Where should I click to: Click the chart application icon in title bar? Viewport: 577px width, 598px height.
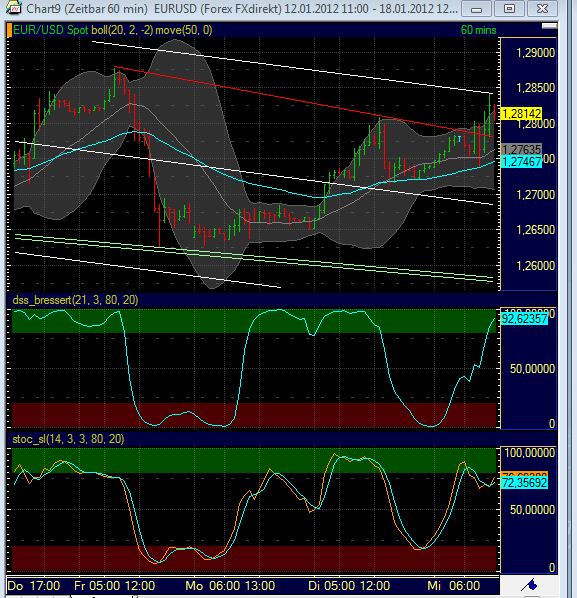click(13, 7)
